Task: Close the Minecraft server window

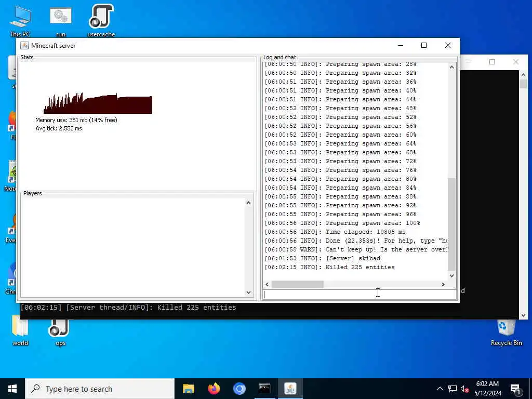Action: point(448,46)
